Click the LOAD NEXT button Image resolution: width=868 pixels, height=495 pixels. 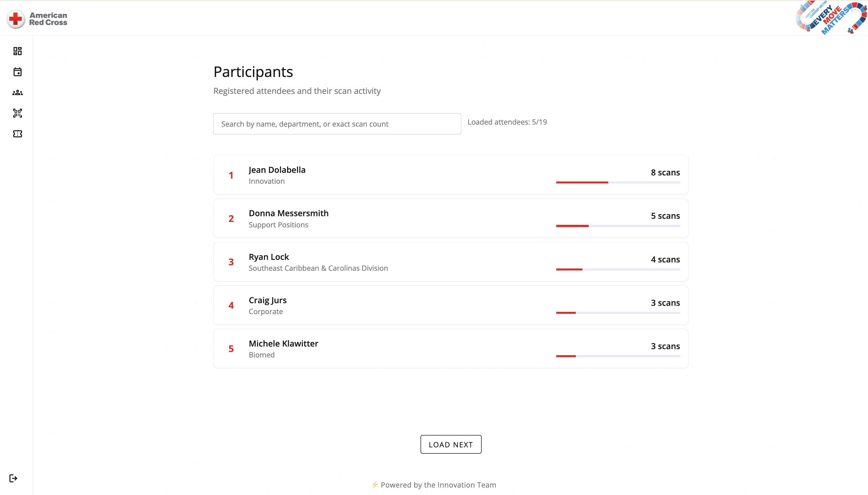451,444
